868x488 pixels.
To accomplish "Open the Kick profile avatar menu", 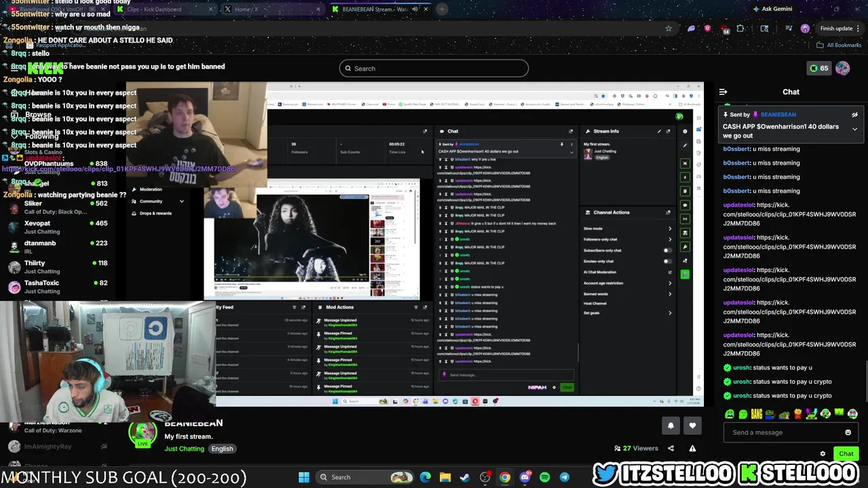I will (x=842, y=68).
